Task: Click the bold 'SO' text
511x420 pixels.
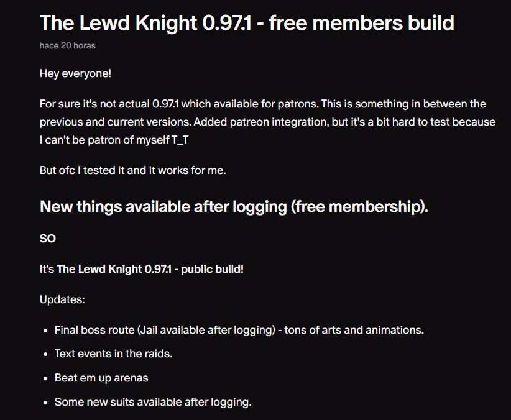Action: click(48, 239)
